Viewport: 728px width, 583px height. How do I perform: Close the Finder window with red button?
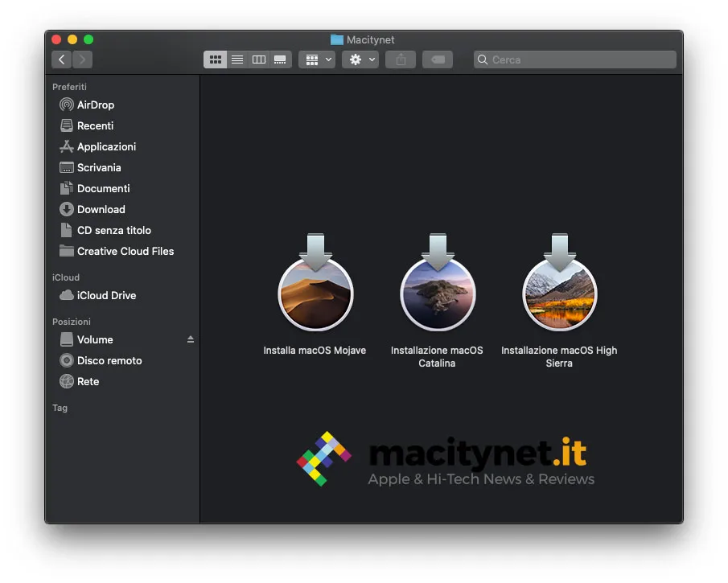tap(56, 39)
